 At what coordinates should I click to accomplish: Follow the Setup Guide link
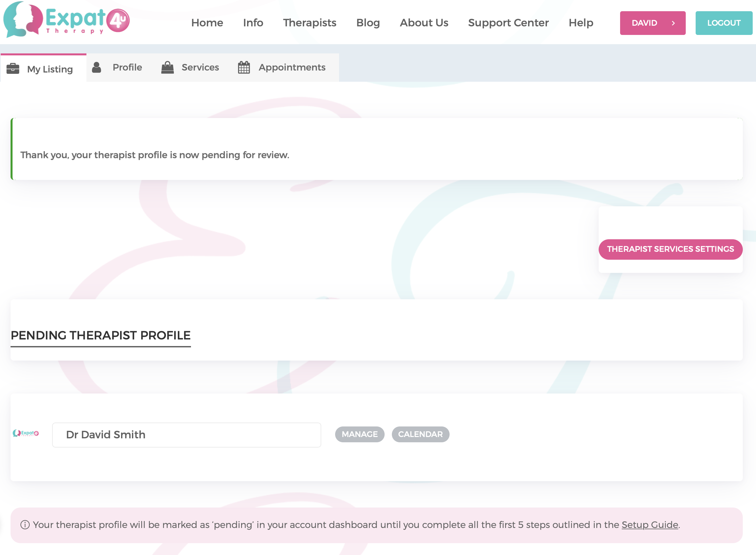click(x=649, y=525)
